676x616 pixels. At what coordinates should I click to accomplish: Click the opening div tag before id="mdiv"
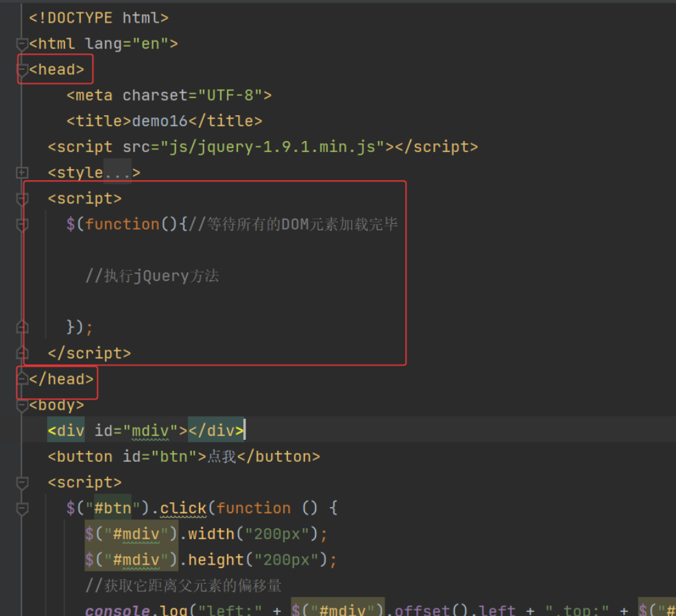pyautogui.click(x=66, y=431)
